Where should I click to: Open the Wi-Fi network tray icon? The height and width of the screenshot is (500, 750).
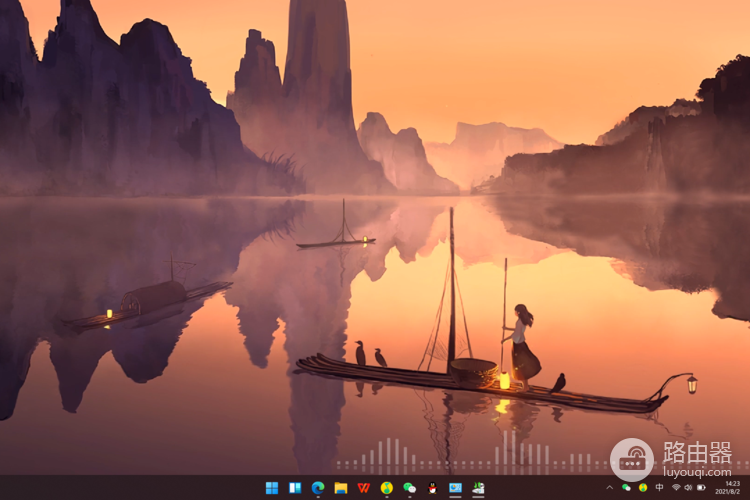(x=676, y=488)
